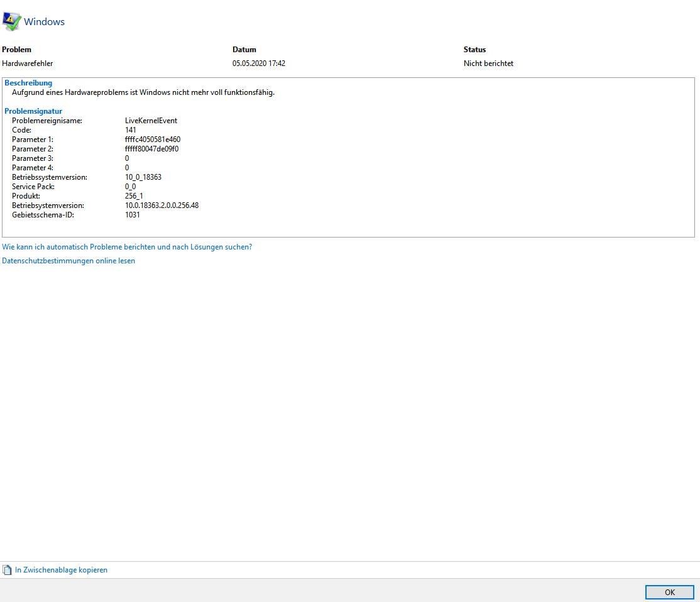Select the value '10_0_18363'
This screenshot has width=700, height=602.
click(143, 177)
